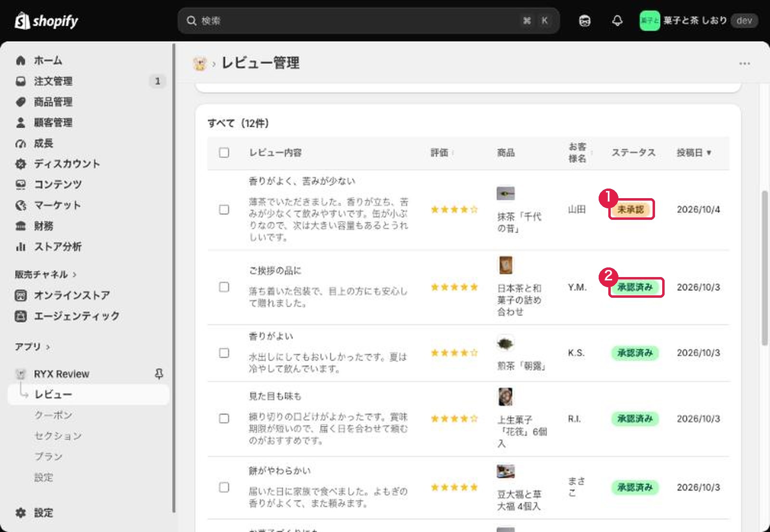This screenshot has height=532, width=770.
Task: Click the home icon next to ホーム
Action: pos(21,61)
